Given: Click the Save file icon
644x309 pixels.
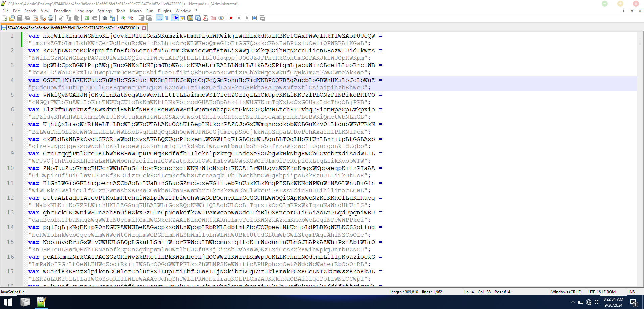Looking at the screenshot, I should point(20,18).
